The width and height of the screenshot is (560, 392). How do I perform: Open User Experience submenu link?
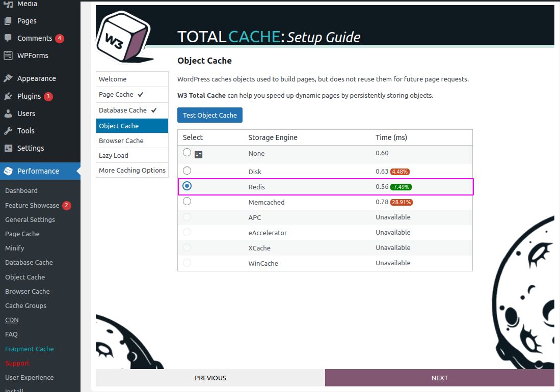(x=29, y=377)
